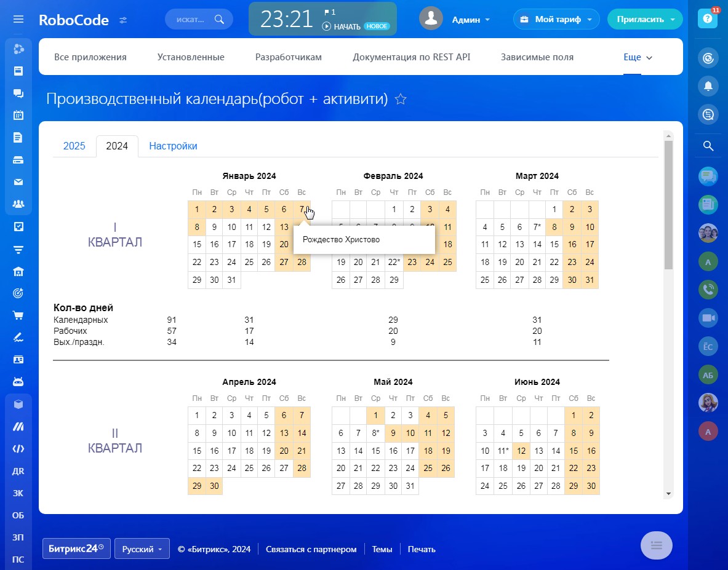This screenshot has height=570, width=728.
Task: Open the cube box icon in left sidebar
Action: coord(18,405)
